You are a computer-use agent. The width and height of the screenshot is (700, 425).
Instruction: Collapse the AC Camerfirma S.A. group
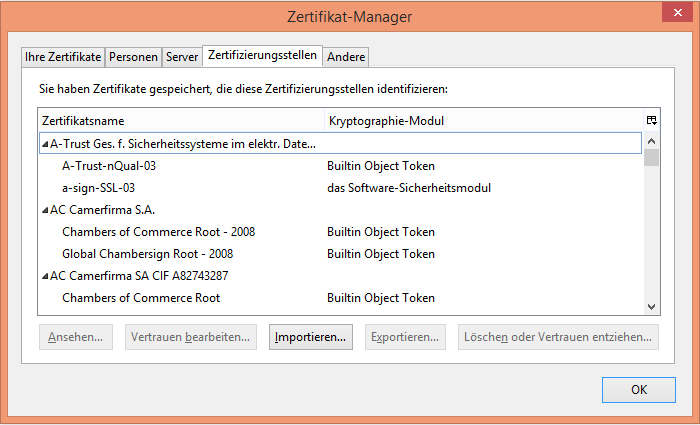(45, 210)
